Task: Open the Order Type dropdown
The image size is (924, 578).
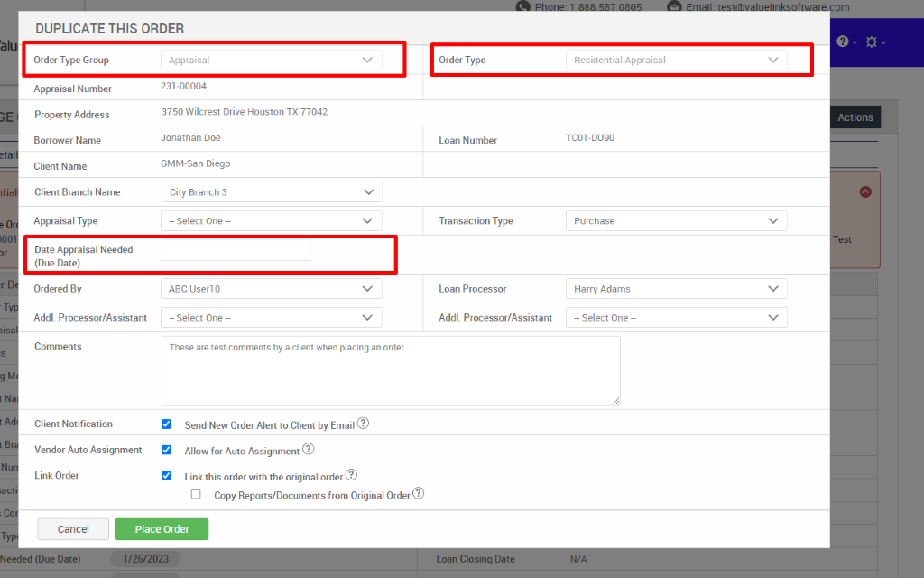Action: click(x=676, y=60)
